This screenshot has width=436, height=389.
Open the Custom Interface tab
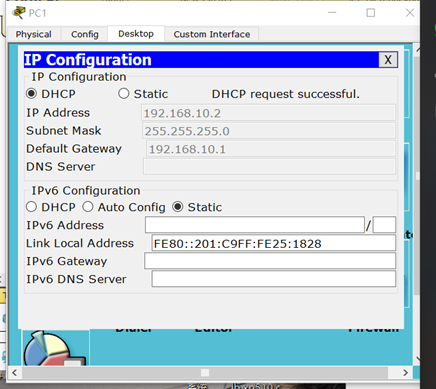[x=212, y=34]
